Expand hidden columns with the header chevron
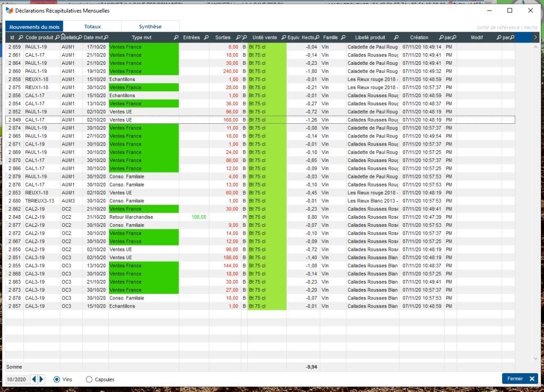The width and height of the screenshot is (544, 392). (535, 38)
